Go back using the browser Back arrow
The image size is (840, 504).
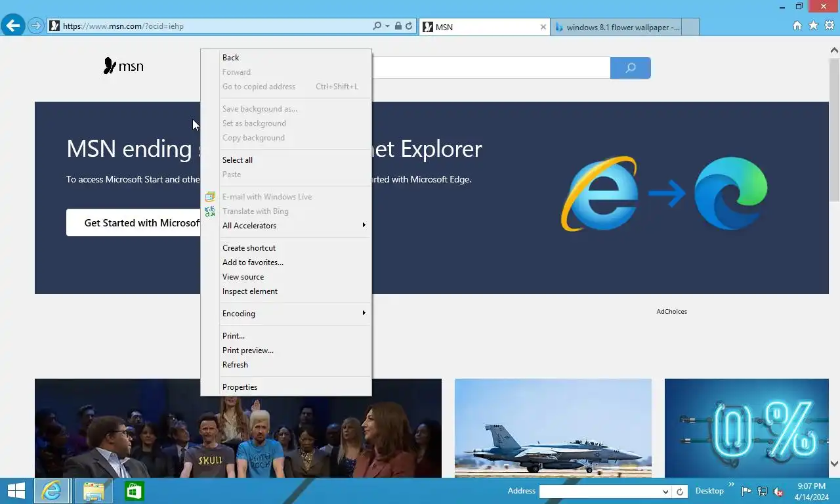[x=12, y=26]
